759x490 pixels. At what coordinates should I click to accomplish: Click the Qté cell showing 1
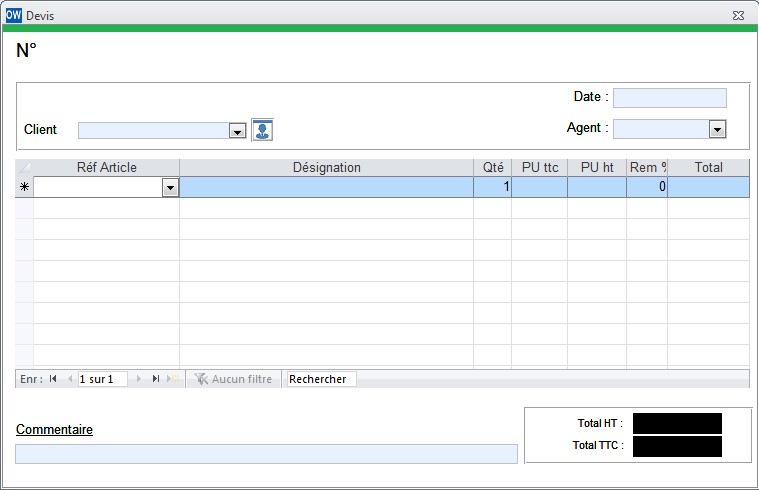(493, 187)
